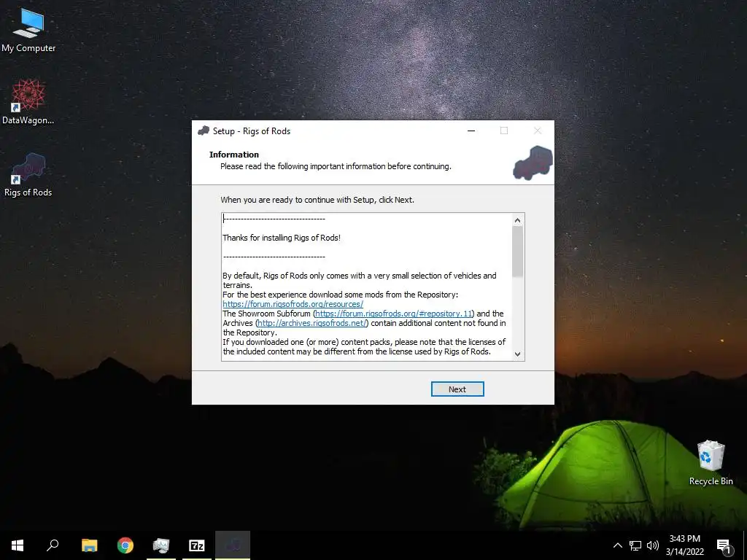Open the network status tray icon
Screen dimensions: 747x560
point(635,545)
